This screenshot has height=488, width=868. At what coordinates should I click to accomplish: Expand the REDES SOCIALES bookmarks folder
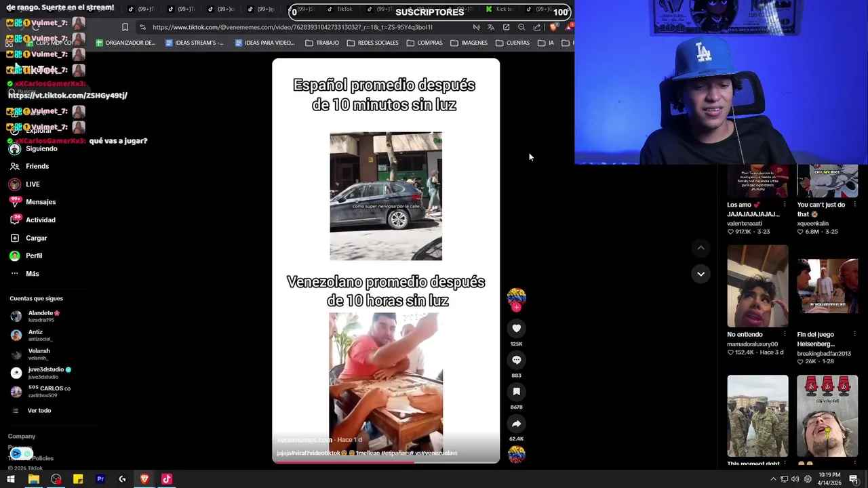tap(372, 43)
